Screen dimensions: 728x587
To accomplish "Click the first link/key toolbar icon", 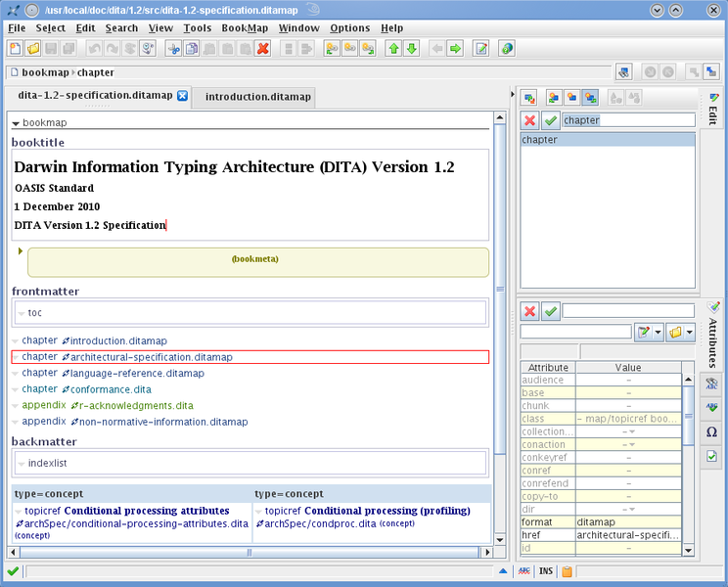I will click(332, 48).
